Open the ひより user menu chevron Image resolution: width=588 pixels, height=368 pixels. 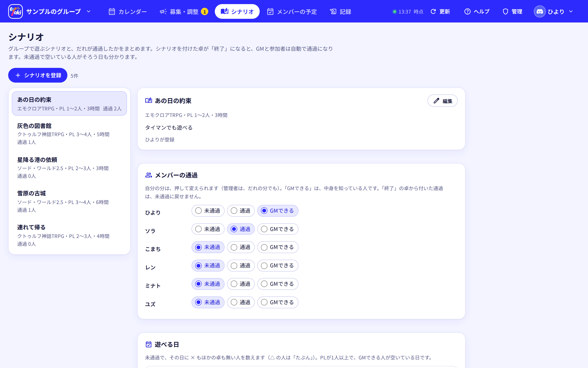coord(571,11)
